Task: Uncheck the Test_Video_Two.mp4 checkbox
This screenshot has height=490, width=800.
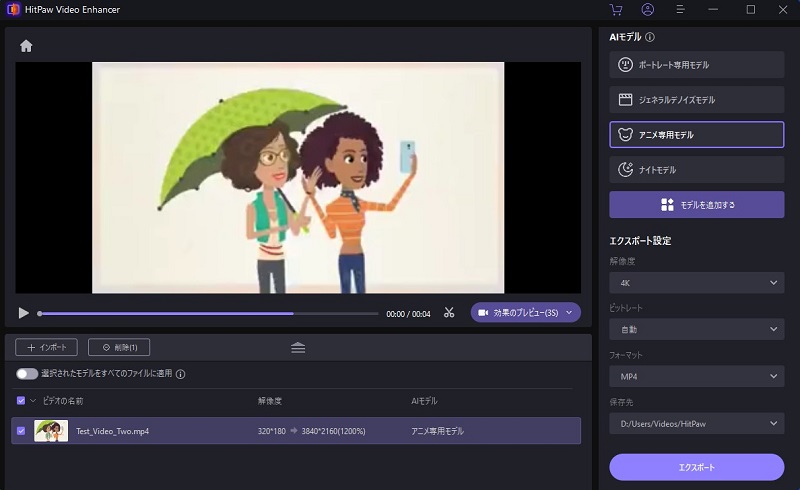Action: pos(21,431)
